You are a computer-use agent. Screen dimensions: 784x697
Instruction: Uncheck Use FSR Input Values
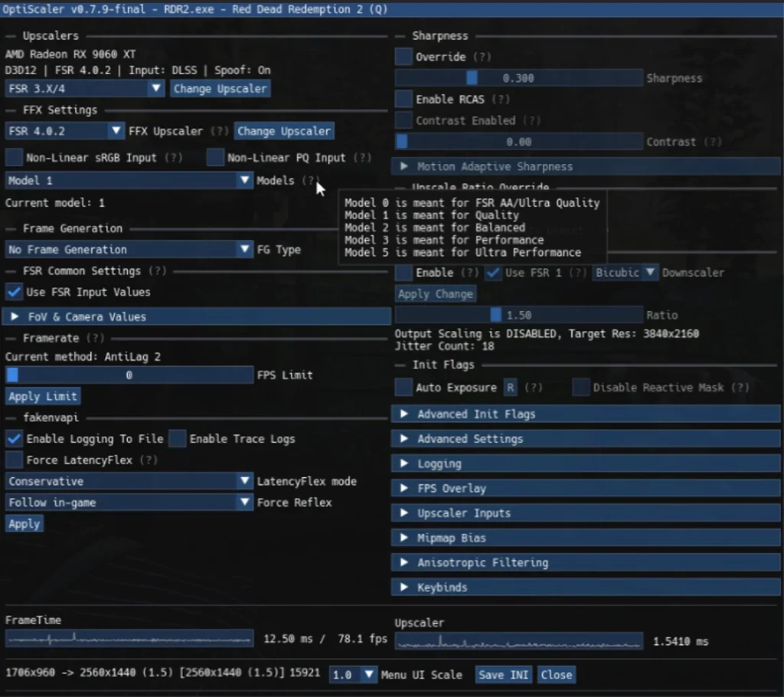(14, 292)
